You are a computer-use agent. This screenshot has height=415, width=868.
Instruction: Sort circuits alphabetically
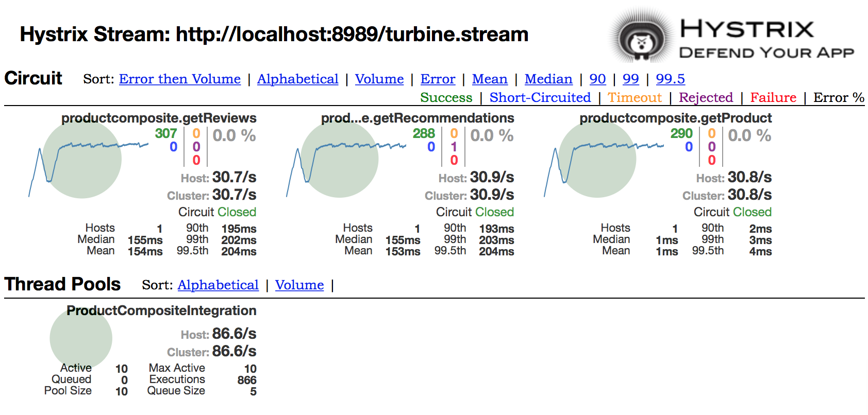coord(298,79)
